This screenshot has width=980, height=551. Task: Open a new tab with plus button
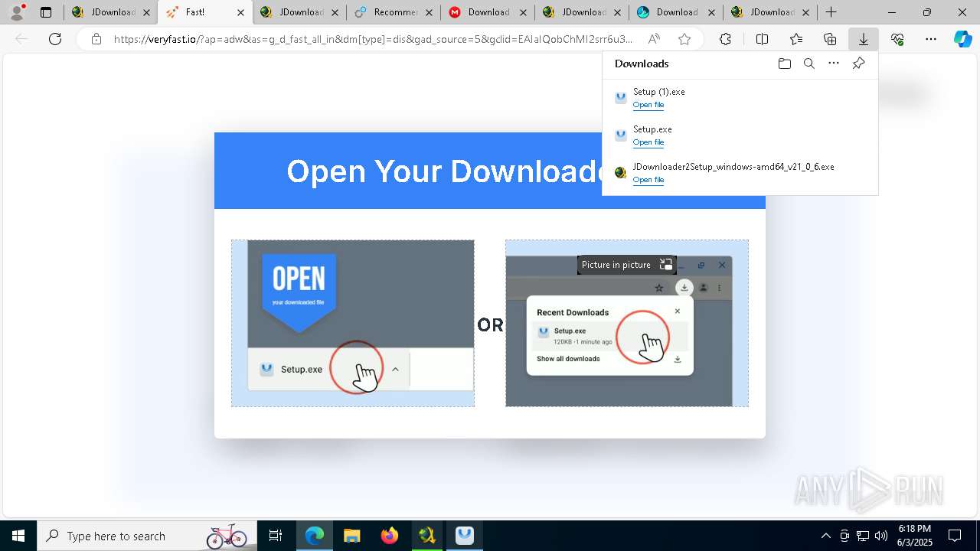(x=831, y=12)
